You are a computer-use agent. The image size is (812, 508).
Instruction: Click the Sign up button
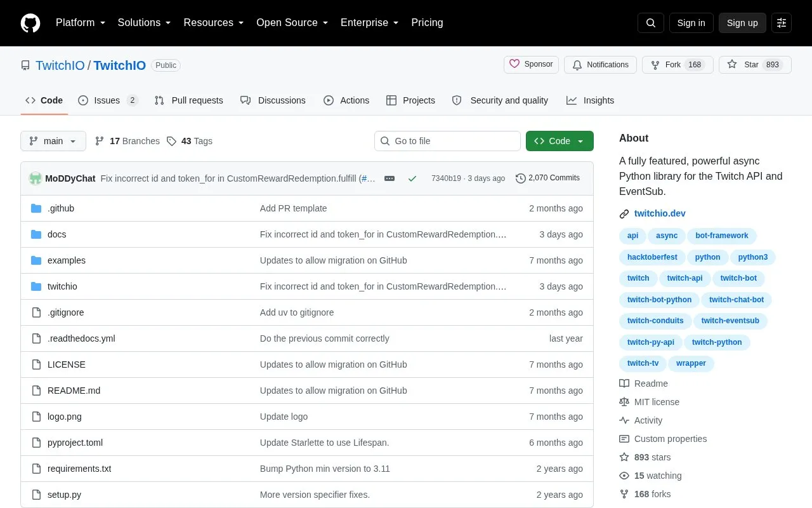click(742, 23)
